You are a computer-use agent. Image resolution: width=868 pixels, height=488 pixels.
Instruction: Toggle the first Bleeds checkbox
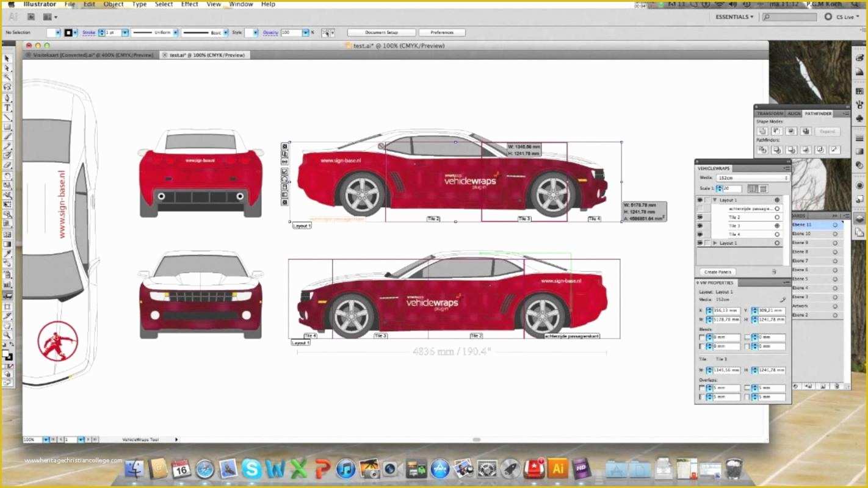(x=702, y=337)
